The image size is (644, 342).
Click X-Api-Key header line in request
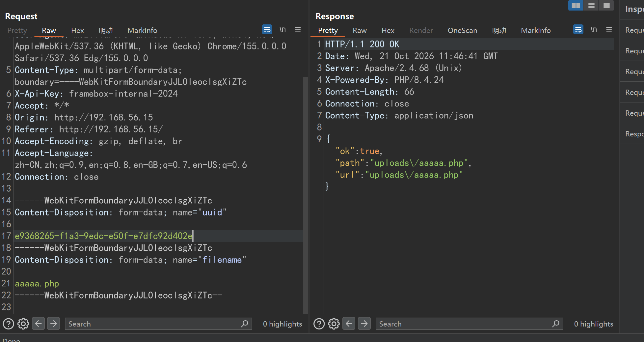(96, 94)
